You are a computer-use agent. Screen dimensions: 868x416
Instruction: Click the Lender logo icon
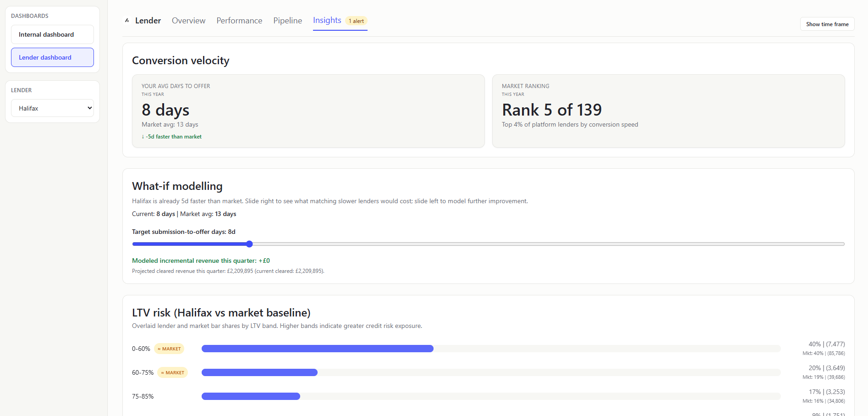point(127,20)
